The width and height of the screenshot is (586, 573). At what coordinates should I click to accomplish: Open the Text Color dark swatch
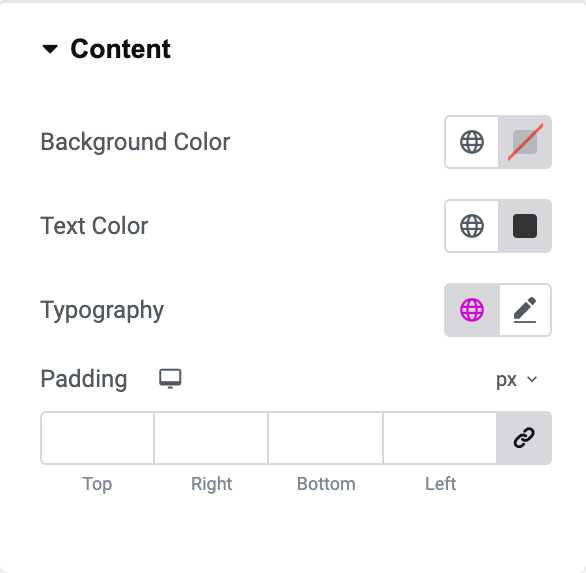click(525, 226)
